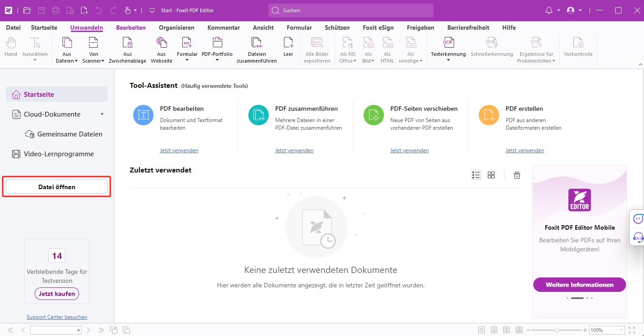Screen dimensions: 644x336
Task: Open the page number dropdown in status bar
Action: point(79,331)
